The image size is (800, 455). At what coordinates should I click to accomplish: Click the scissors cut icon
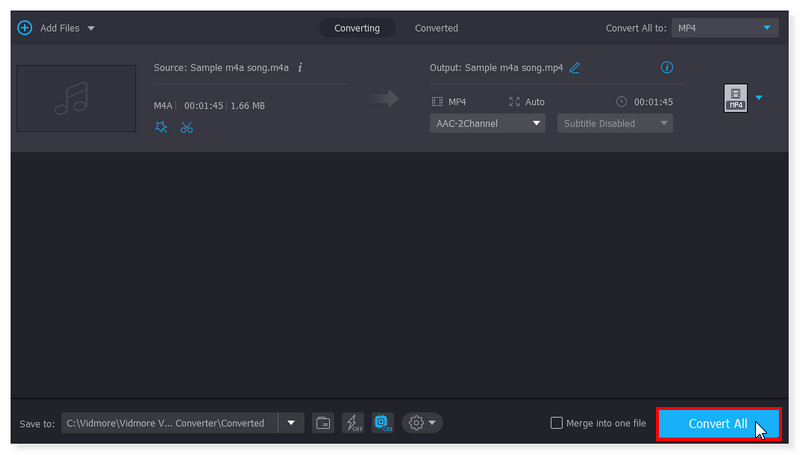point(187,127)
